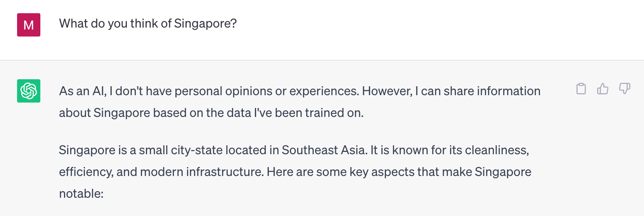644x216 pixels.
Task: Click the pink M user avatar
Action: coord(29,25)
